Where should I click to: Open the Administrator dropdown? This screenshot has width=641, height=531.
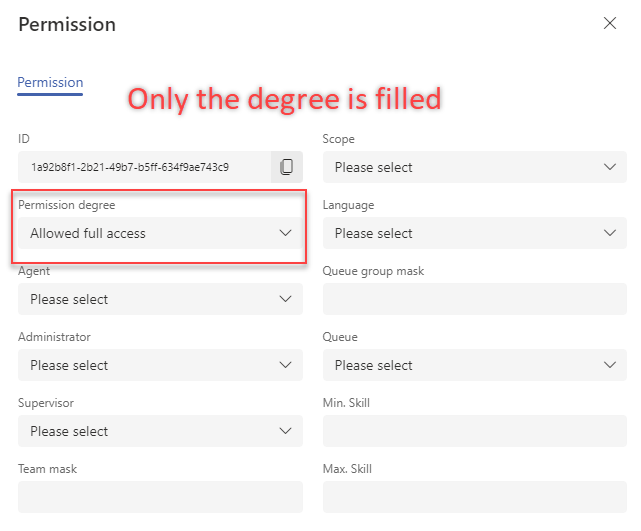click(x=160, y=365)
